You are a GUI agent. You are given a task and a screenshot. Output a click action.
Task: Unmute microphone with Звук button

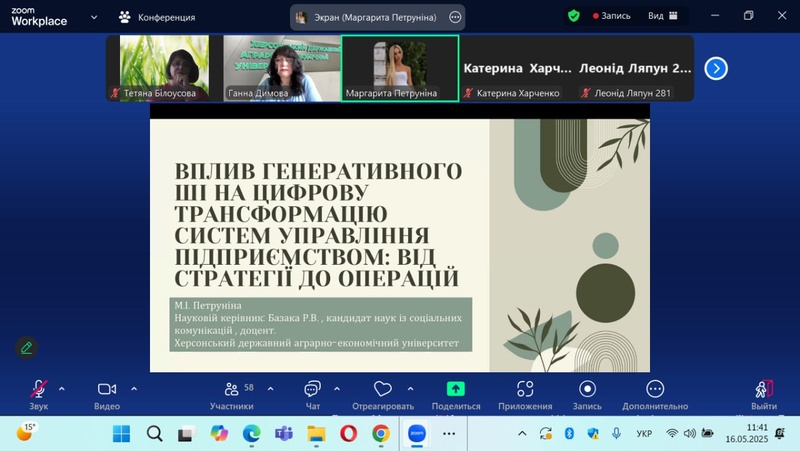(x=38, y=390)
